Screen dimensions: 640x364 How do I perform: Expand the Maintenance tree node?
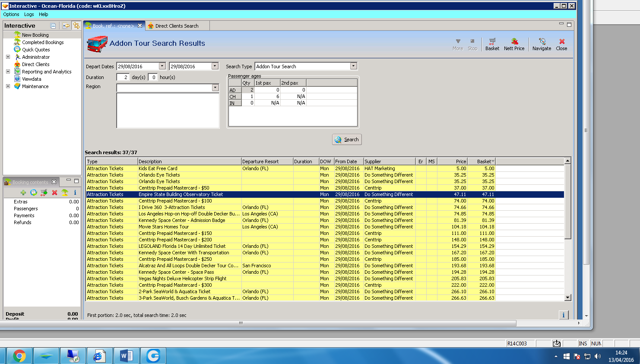[x=8, y=86]
